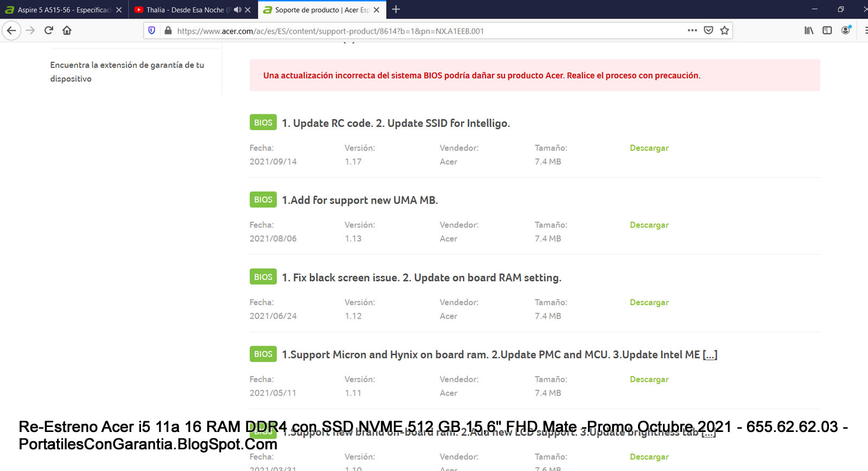Bookmark this page with star
Screen dimensions: 868x471
pos(724,30)
